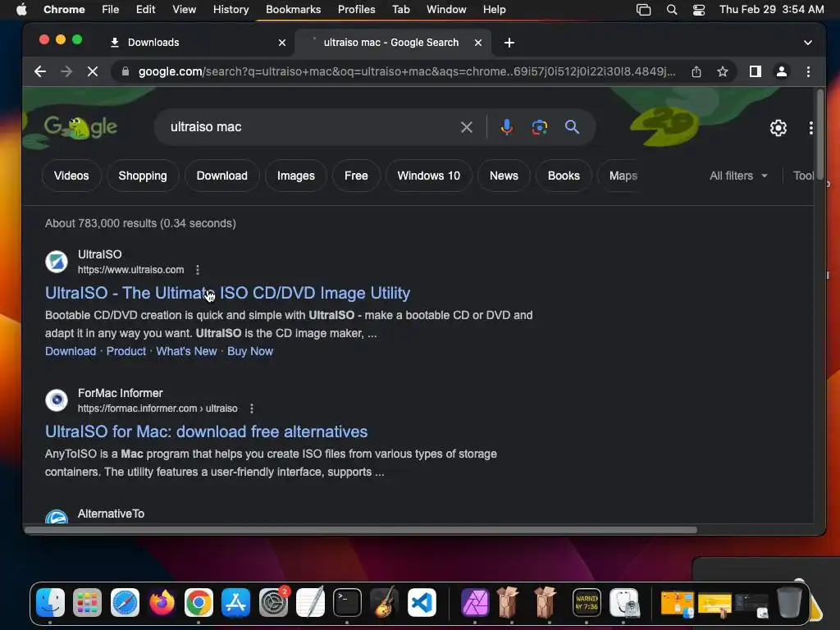Open the Buy Now sitelink

(x=250, y=351)
